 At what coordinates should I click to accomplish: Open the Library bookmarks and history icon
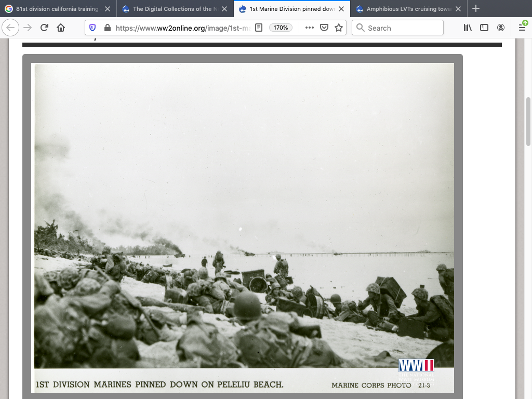468,28
